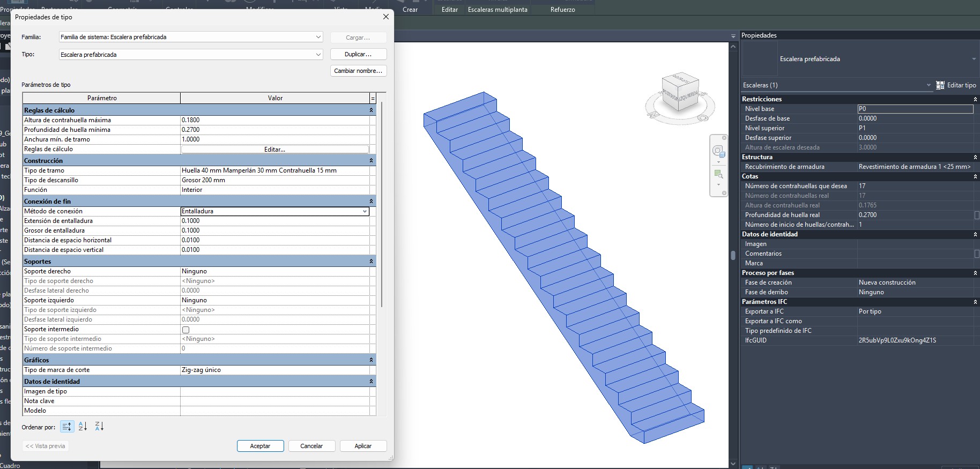The image size is (980, 469).
Task: Open the Escaleras multiplanta ribbon panel
Action: pyautogui.click(x=498, y=10)
